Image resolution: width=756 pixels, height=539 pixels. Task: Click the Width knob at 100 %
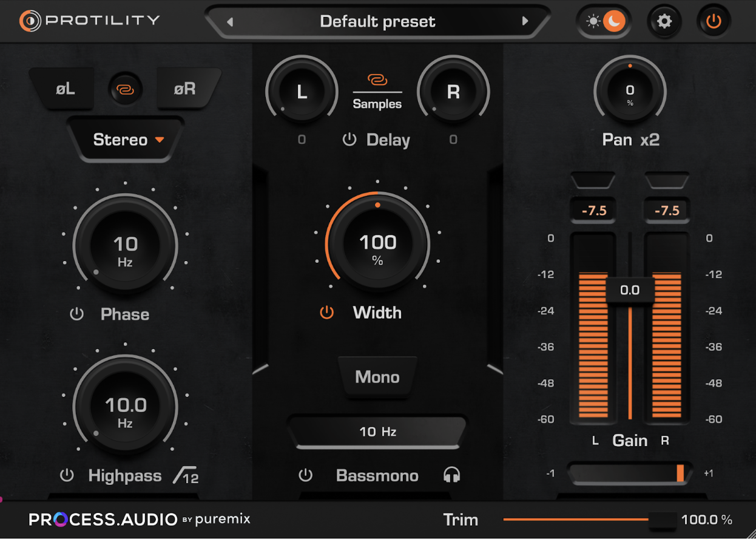pyautogui.click(x=377, y=243)
